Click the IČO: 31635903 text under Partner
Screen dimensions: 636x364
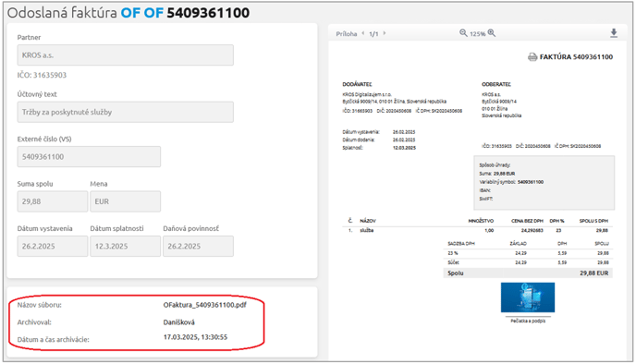pos(42,75)
